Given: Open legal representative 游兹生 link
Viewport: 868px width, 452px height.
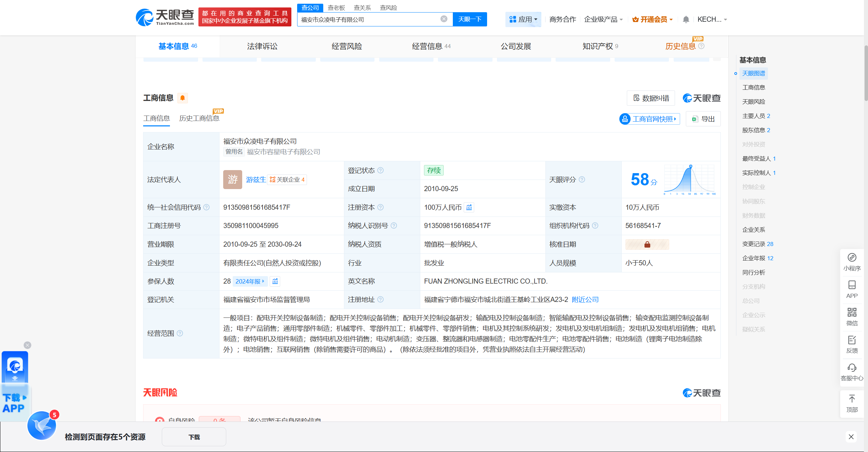Looking at the screenshot, I should (256, 180).
